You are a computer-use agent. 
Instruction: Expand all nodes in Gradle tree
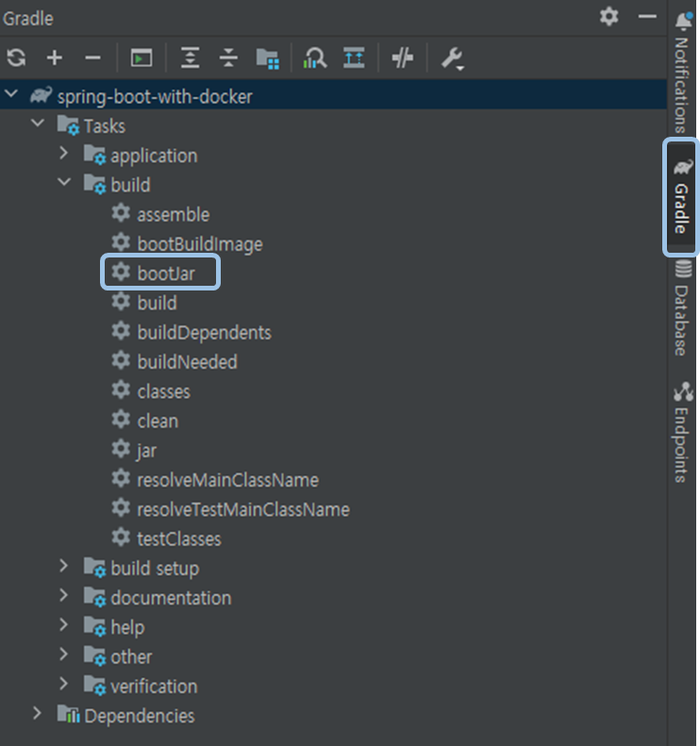pyautogui.click(x=190, y=58)
